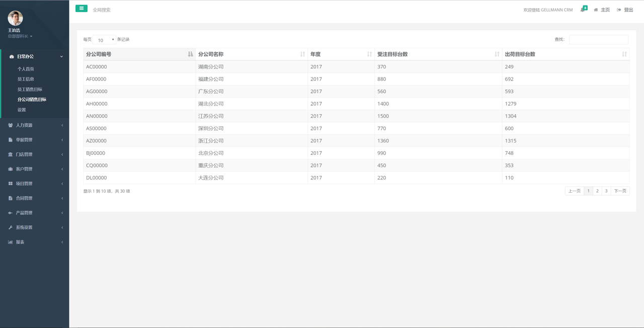
Task: Go to page 2 of the table
Action: (597, 191)
